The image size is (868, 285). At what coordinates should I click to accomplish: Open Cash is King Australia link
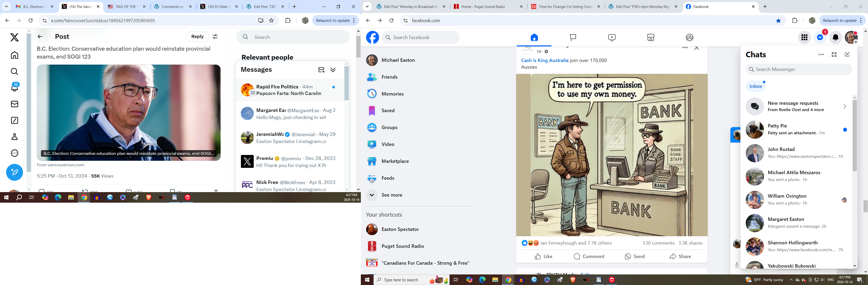click(x=544, y=61)
